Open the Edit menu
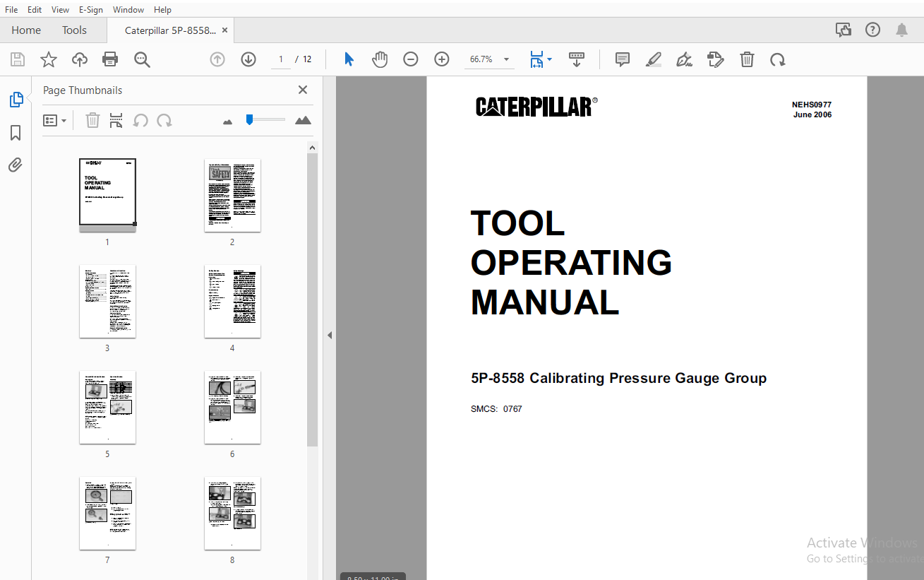 [35, 10]
